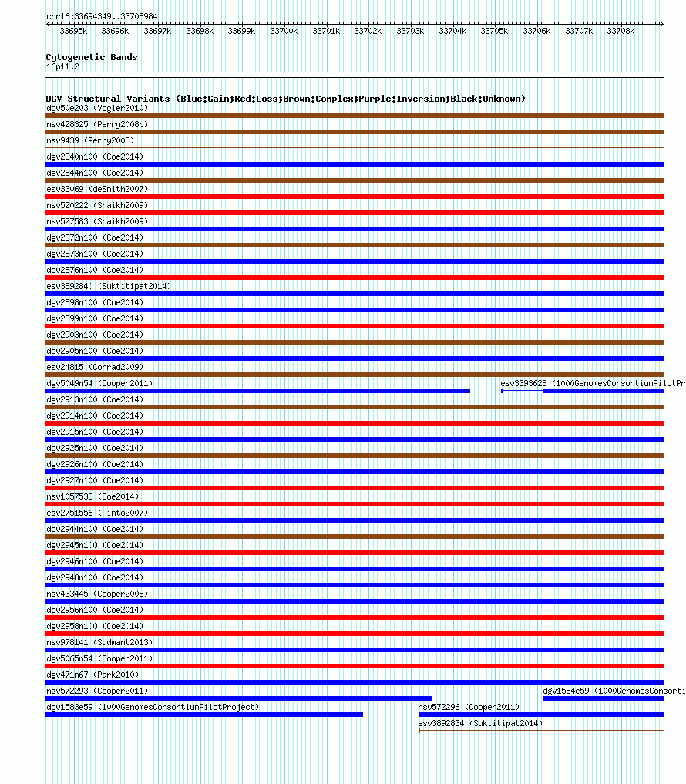Click the thick blue segment of esv3393628
This screenshot has width=686, height=784.
(604, 391)
